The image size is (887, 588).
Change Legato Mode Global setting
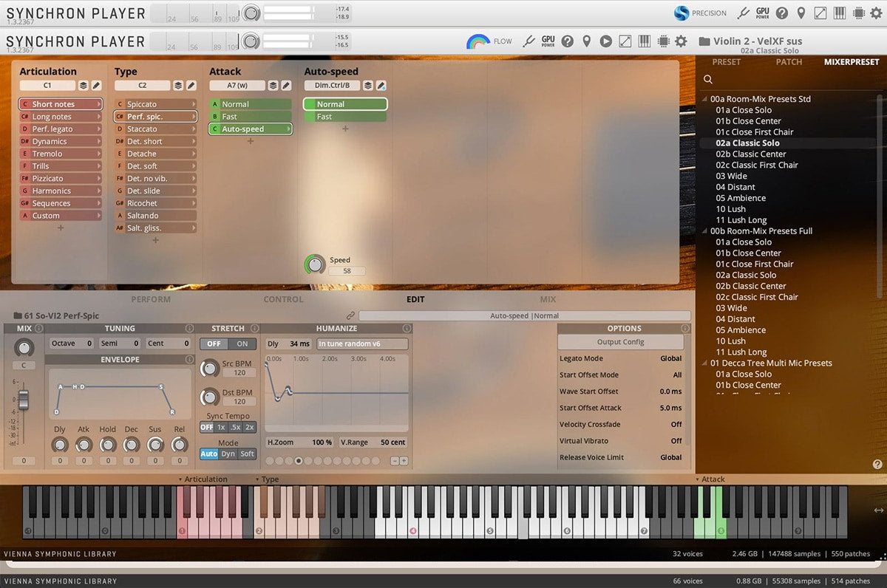pyautogui.click(x=671, y=359)
